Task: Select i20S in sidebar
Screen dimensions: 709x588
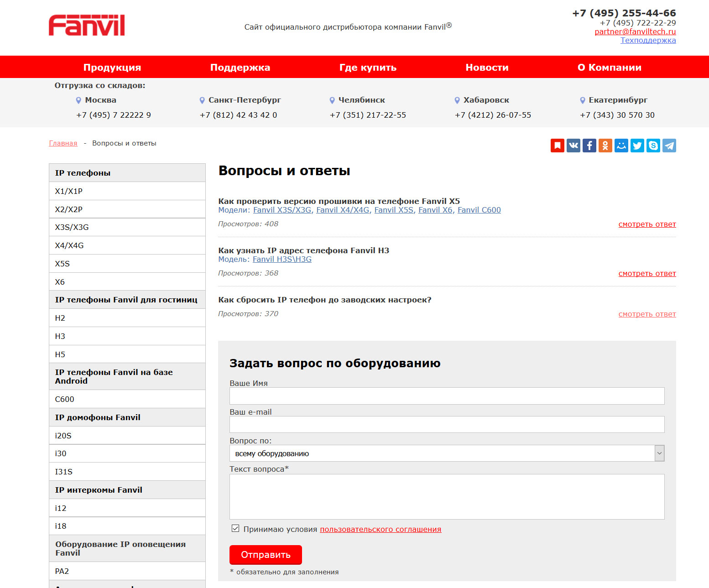Action: [127, 436]
